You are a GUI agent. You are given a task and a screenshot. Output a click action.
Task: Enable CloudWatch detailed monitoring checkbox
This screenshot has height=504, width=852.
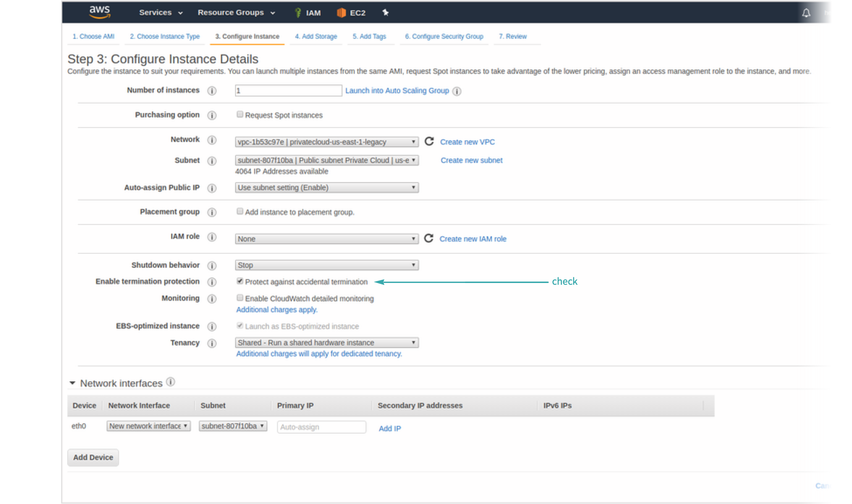click(240, 298)
